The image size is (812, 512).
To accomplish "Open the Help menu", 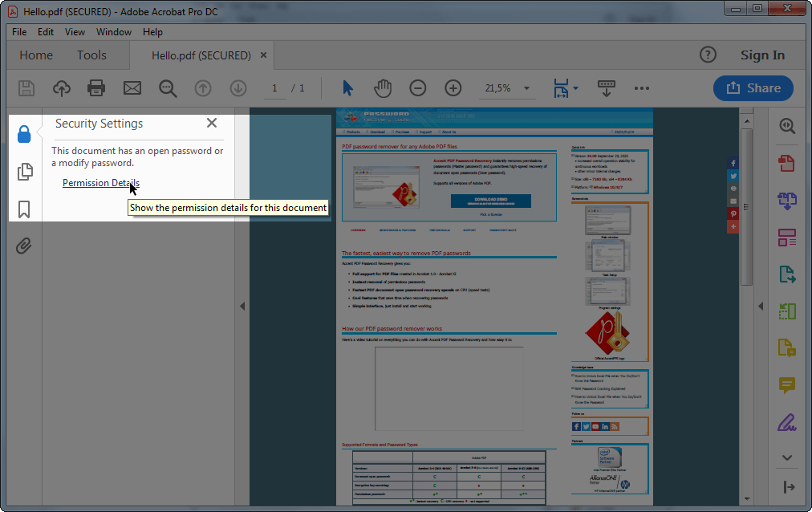I will pyautogui.click(x=152, y=32).
